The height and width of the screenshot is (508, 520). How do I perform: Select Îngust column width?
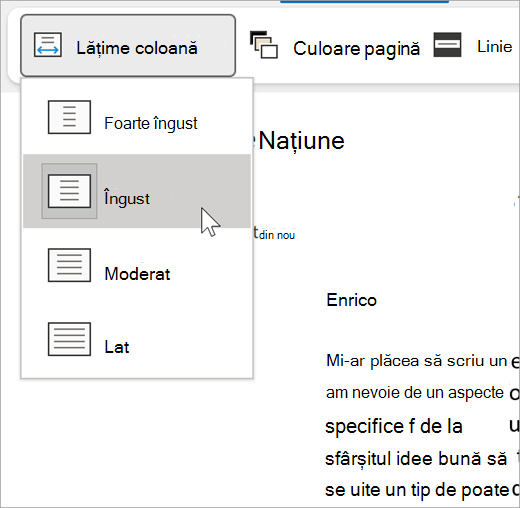click(137, 191)
